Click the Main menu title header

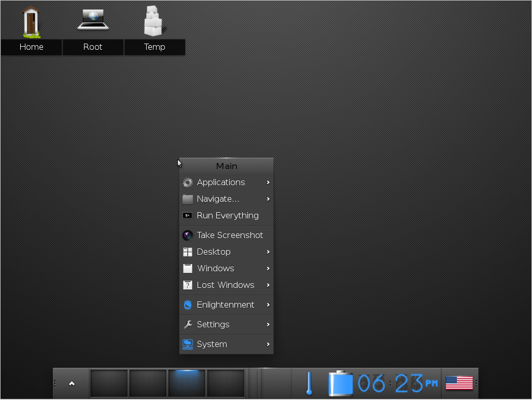(226, 166)
